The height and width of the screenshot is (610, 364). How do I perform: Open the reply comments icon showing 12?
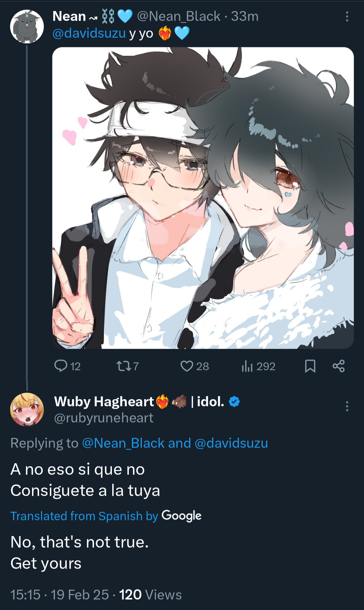coord(61,366)
